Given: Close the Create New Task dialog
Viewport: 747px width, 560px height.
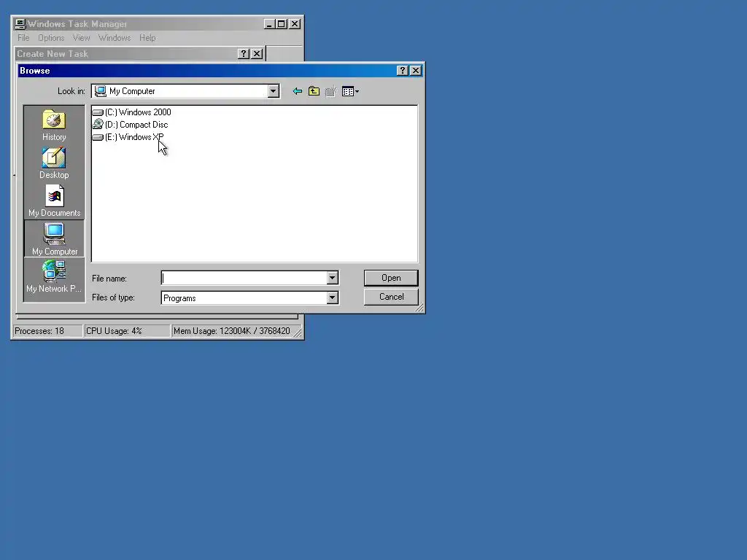Looking at the screenshot, I should pyautogui.click(x=257, y=54).
